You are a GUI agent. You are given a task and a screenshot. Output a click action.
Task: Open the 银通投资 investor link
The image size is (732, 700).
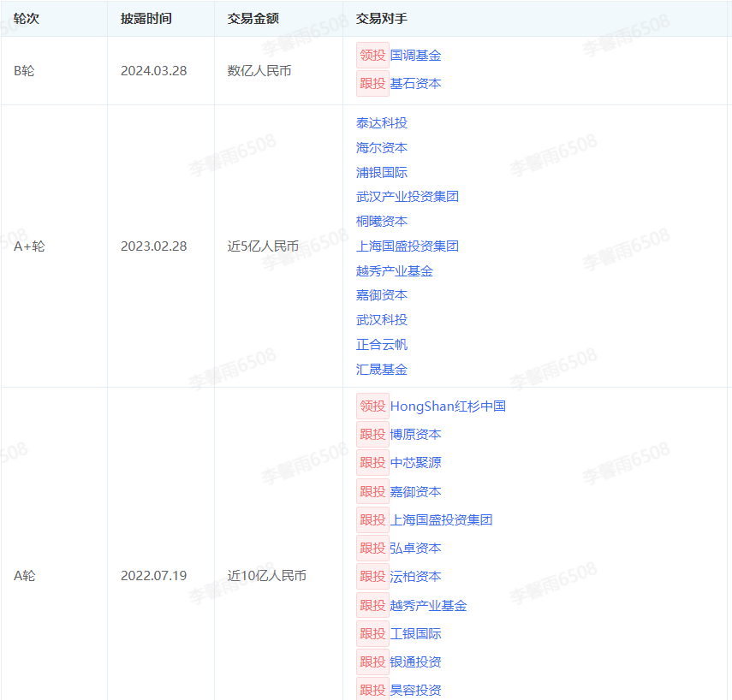pyautogui.click(x=415, y=662)
